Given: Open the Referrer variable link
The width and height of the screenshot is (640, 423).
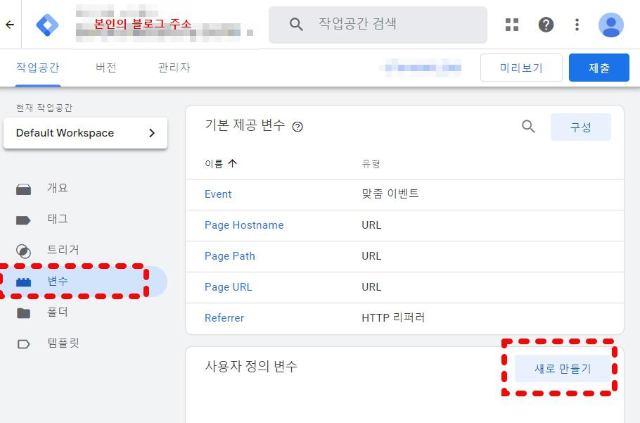Looking at the screenshot, I should point(224,318).
